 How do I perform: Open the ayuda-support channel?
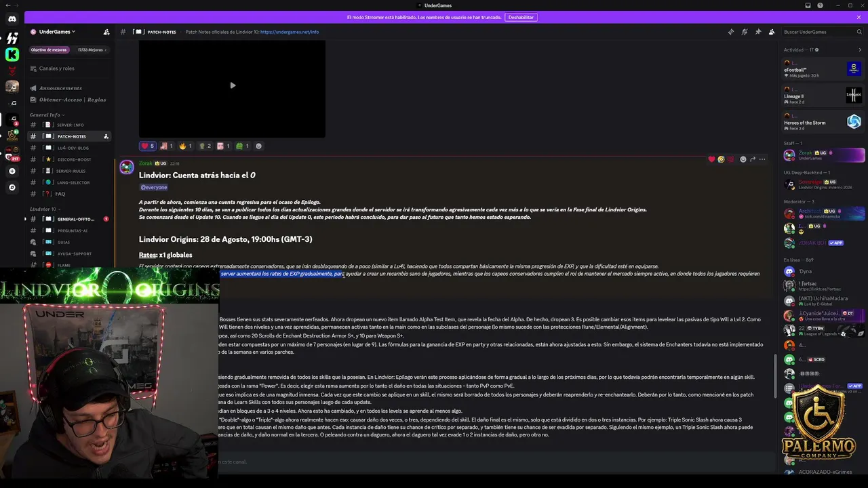pos(70,253)
